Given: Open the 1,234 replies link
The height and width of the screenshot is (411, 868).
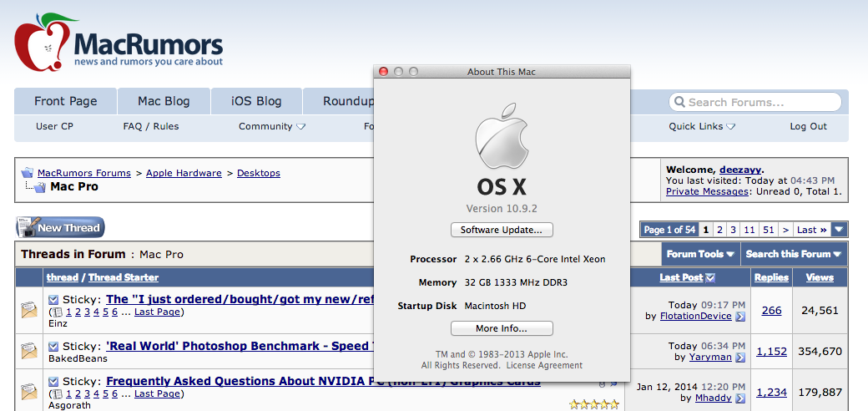Looking at the screenshot, I should click(x=772, y=392).
